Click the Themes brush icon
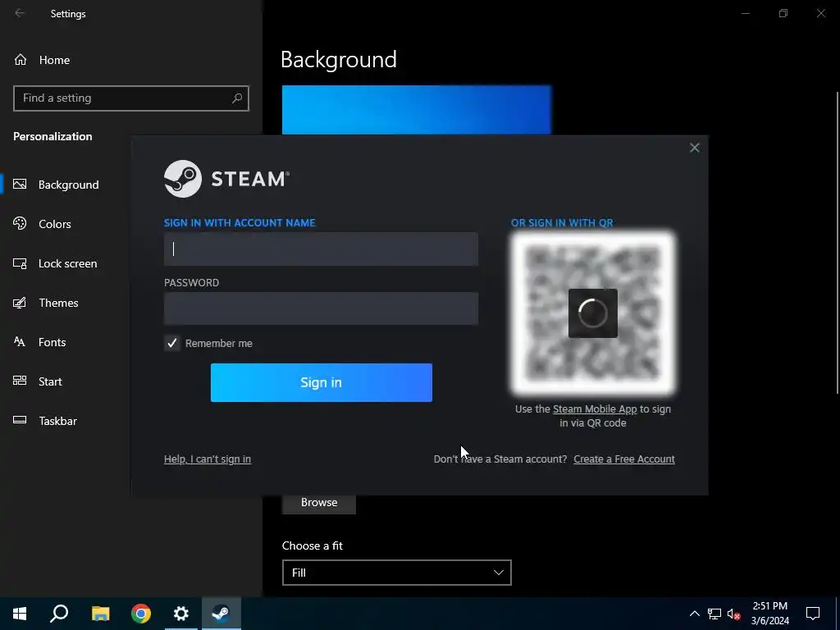Image resolution: width=840 pixels, height=630 pixels. pos(20,303)
